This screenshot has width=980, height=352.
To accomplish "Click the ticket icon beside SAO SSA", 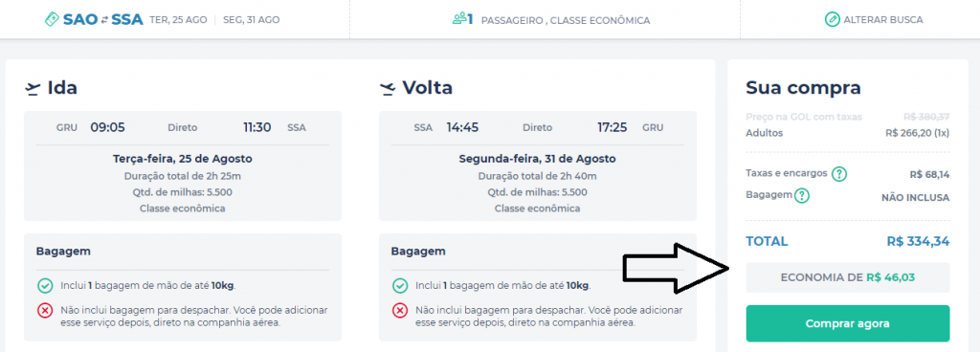I will (x=53, y=19).
